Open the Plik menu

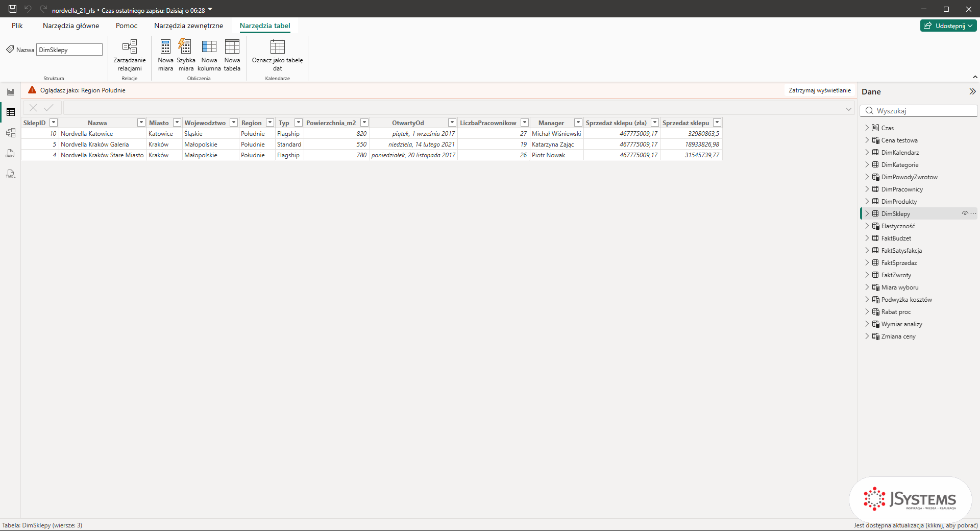(17, 26)
